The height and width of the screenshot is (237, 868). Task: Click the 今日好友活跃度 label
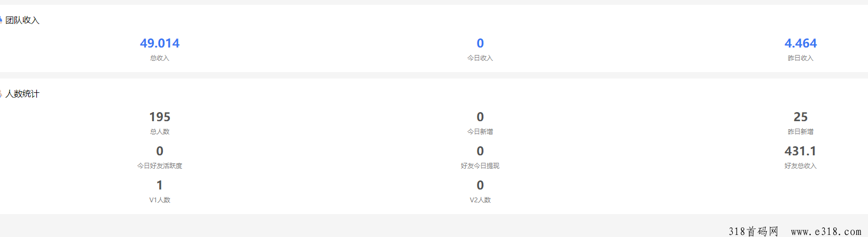click(160, 166)
